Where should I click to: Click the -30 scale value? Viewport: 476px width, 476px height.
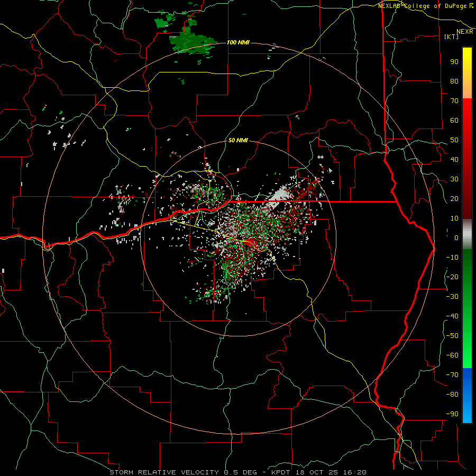click(x=452, y=297)
